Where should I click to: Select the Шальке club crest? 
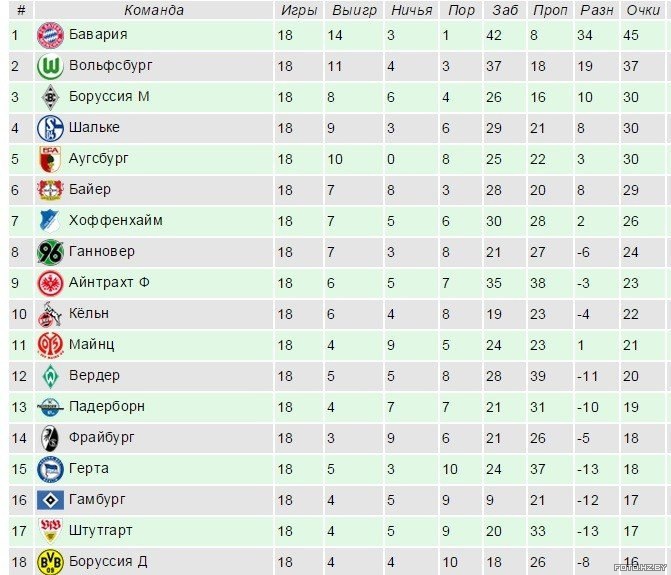[50, 128]
